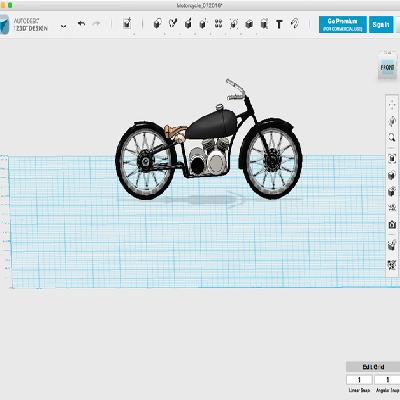Select the Combine tool icon
The image size is (400, 400).
pyautogui.click(x=249, y=24)
